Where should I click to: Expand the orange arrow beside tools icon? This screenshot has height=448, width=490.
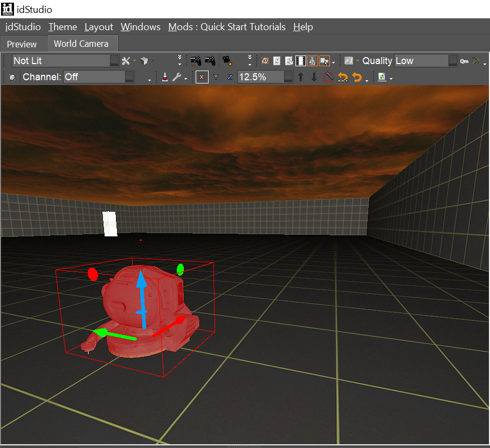click(134, 61)
